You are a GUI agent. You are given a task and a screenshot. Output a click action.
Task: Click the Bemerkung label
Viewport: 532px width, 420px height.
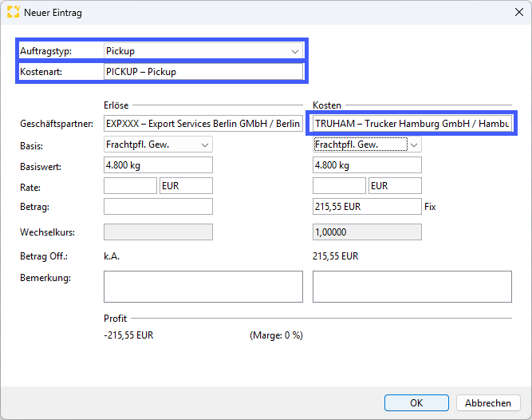pos(45,278)
